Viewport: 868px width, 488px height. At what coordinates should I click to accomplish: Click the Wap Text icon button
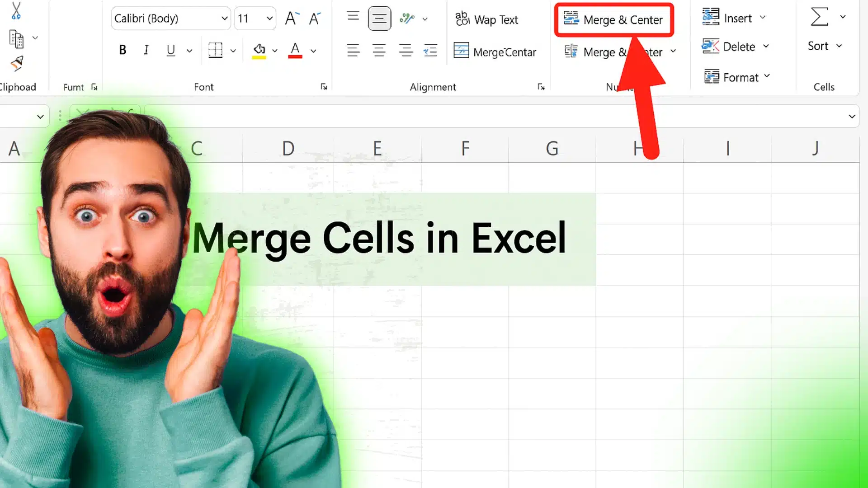(487, 19)
